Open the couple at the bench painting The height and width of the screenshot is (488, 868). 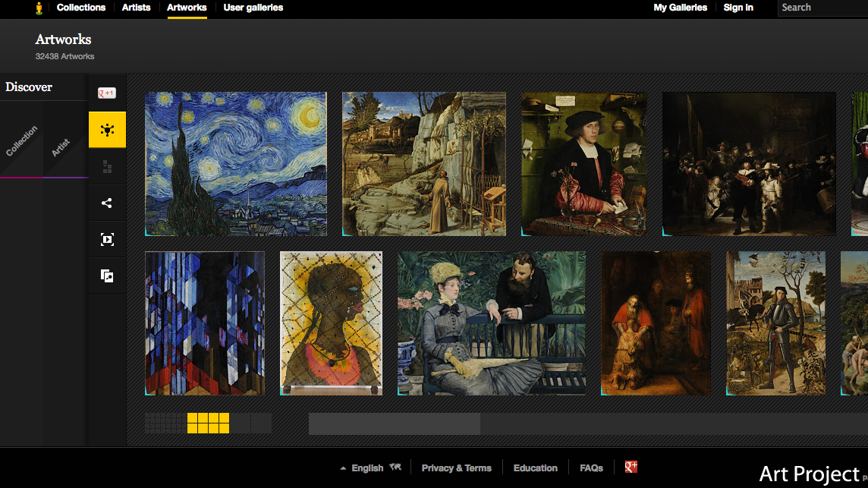[492, 323]
